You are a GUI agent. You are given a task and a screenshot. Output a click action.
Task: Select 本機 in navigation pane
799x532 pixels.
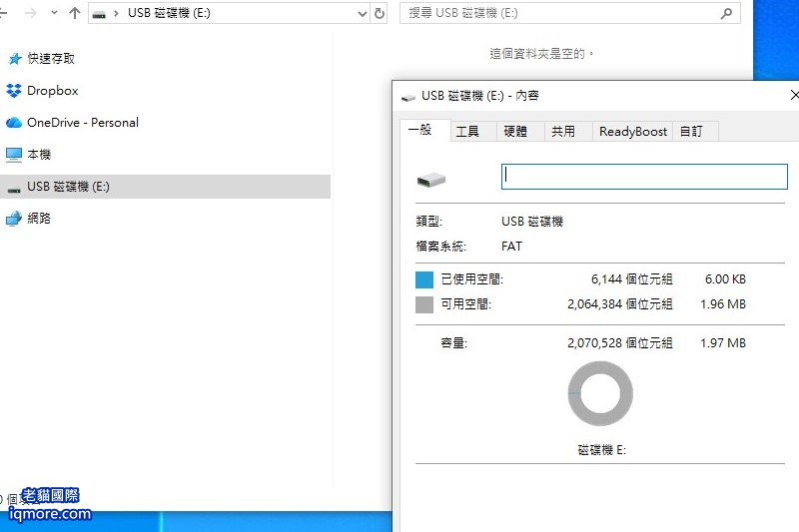click(39, 155)
